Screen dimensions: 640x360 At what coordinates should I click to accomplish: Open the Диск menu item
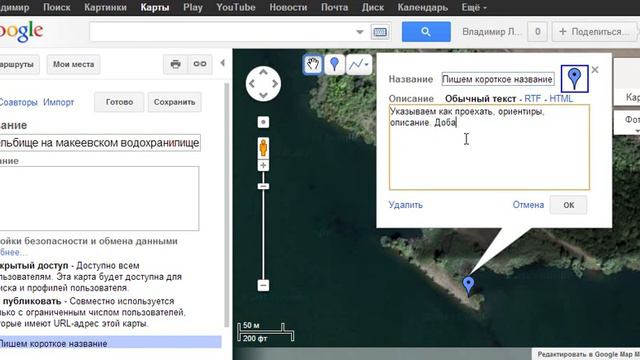373,7
